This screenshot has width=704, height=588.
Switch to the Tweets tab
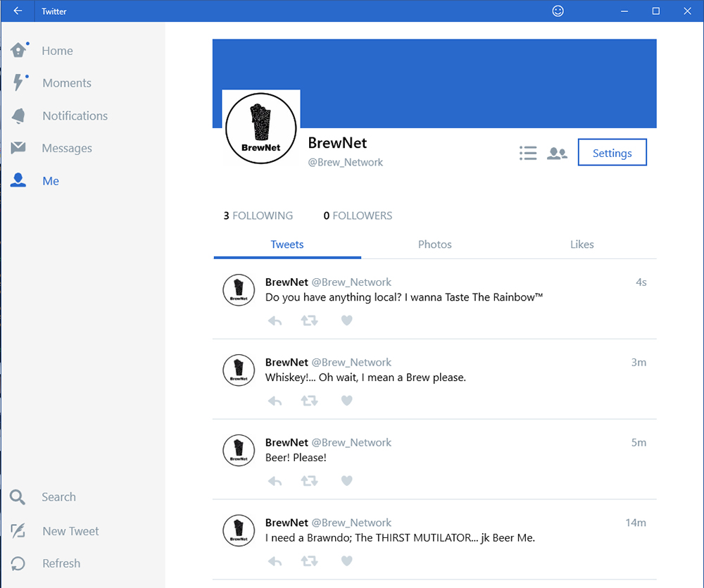(287, 245)
